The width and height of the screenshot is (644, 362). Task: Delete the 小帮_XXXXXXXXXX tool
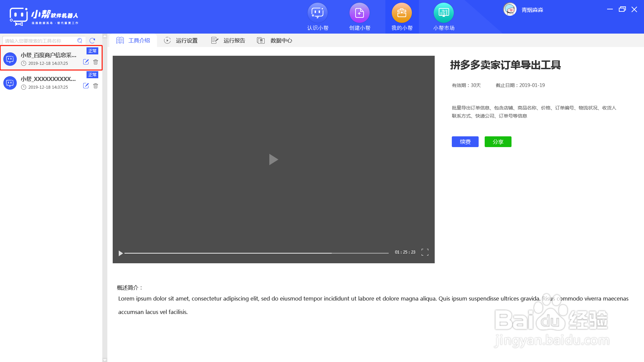pos(96,86)
